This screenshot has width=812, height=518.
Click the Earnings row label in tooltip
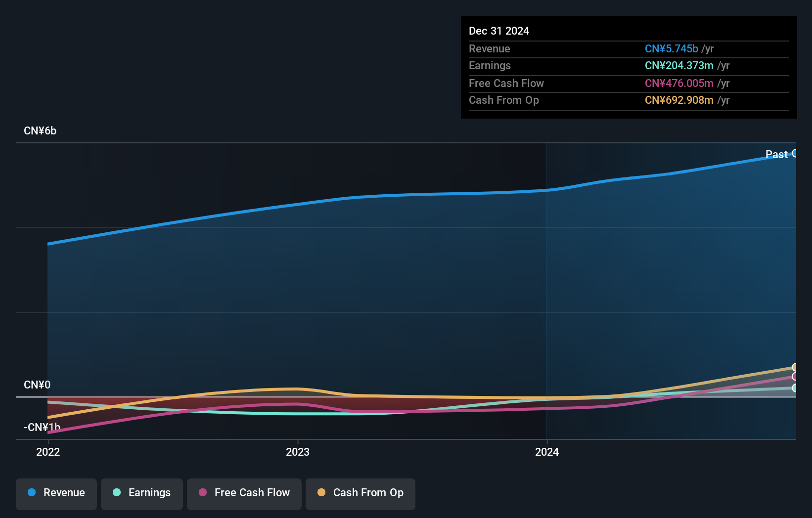click(490, 65)
